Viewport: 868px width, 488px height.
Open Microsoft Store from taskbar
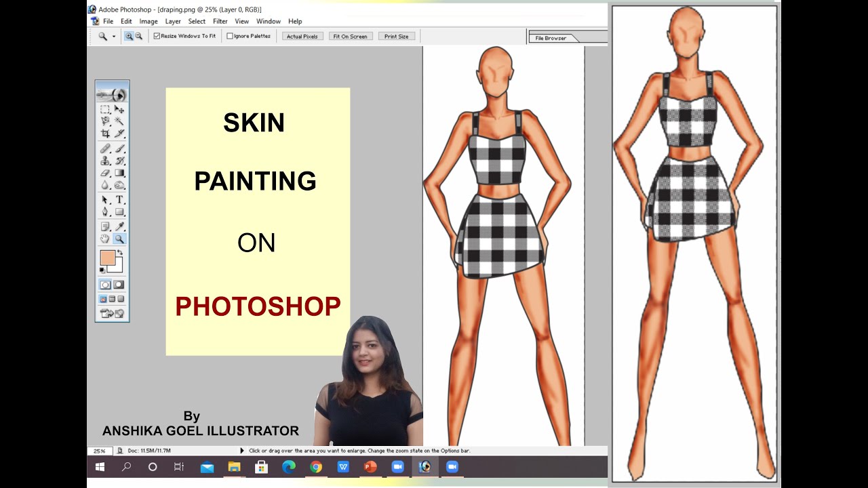tap(261, 467)
